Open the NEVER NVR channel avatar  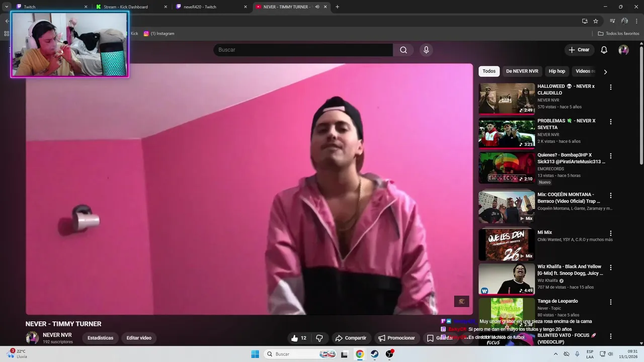coord(32,338)
